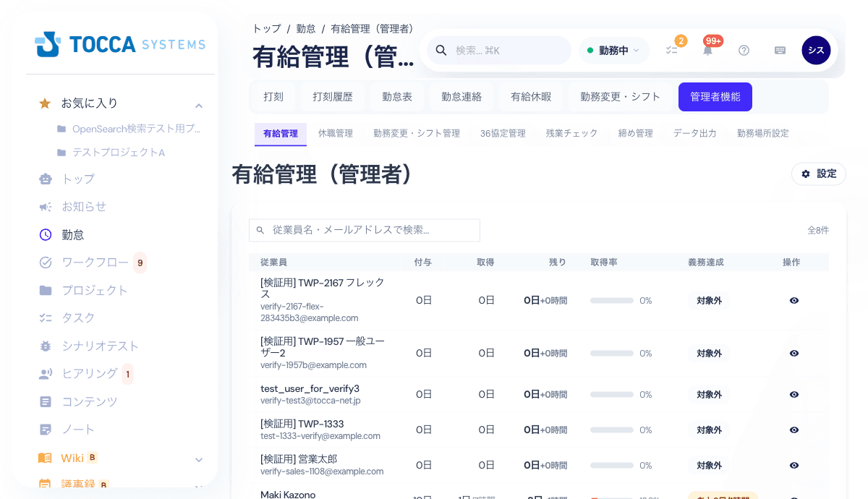Click the 取得率 column header

(604, 263)
